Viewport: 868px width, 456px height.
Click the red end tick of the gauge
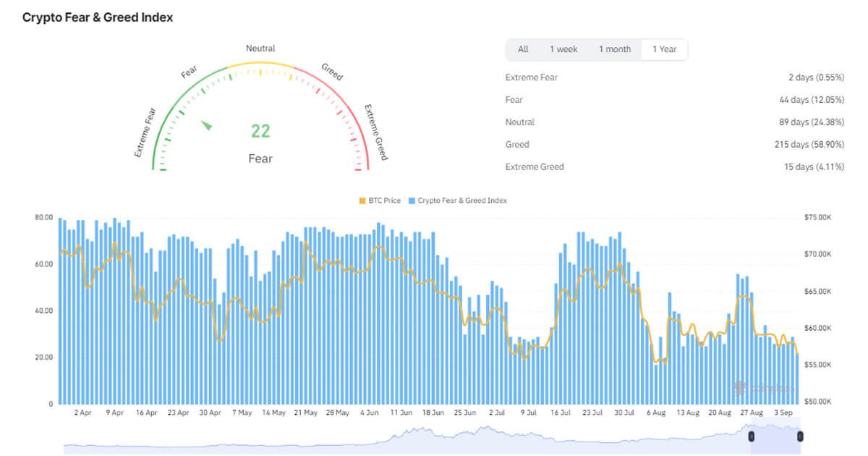point(359,169)
